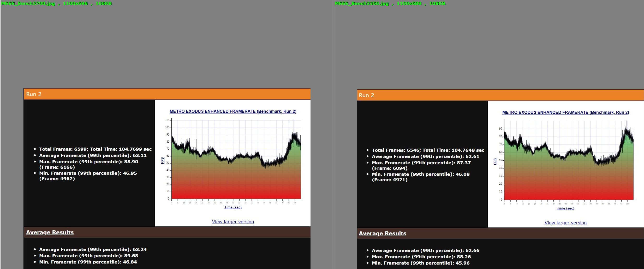The width and height of the screenshot is (644, 269).
Task: Click '(Frame: 4921)' text
Action: click(390, 180)
